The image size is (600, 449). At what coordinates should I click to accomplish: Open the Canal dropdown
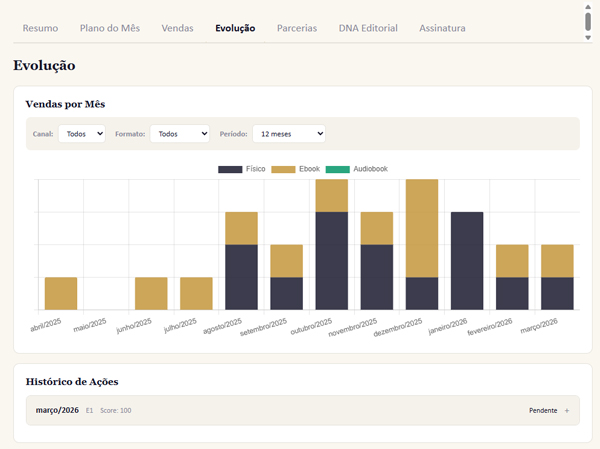pos(82,133)
